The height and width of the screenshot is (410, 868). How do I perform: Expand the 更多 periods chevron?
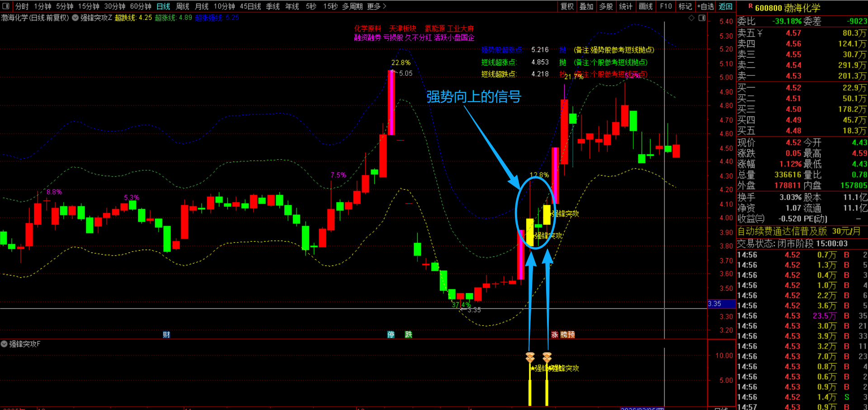point(385,6)
